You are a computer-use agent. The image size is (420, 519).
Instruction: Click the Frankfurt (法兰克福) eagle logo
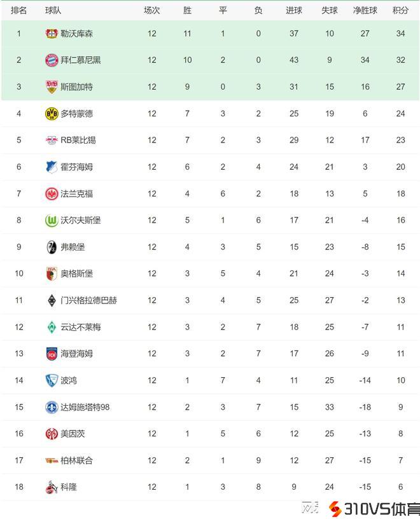click(x=52, y=193)
